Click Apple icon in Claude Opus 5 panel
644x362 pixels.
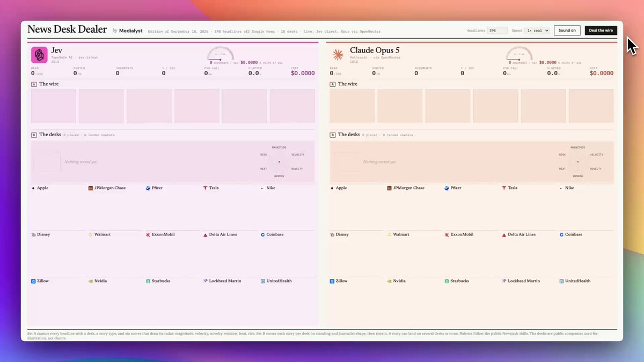332,188
